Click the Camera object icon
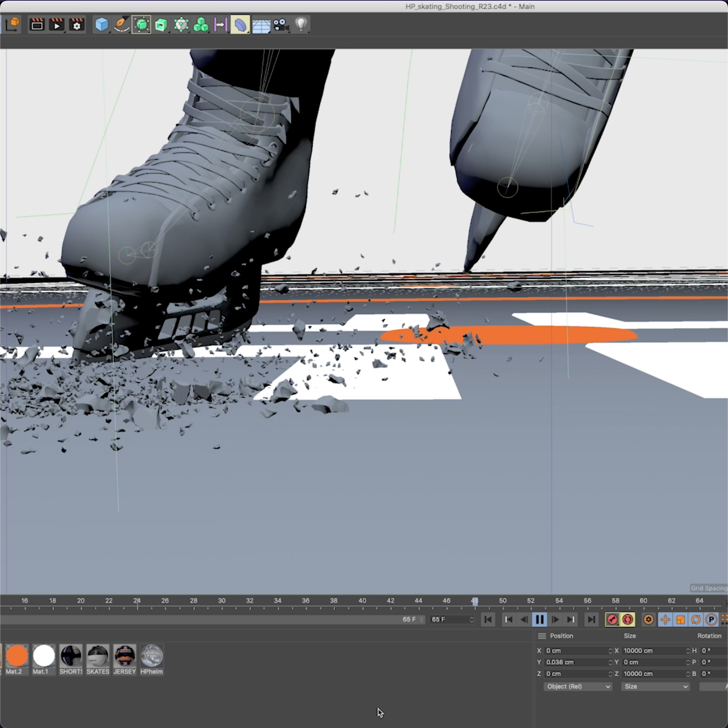Screen dimensions: 728x728 (x=281, y=25)
